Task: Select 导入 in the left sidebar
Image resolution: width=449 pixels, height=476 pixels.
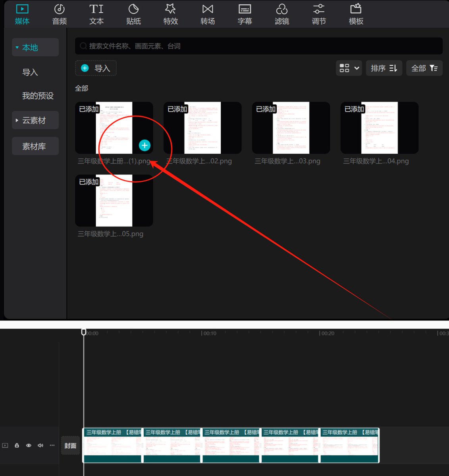Action: tap(30, 72)
